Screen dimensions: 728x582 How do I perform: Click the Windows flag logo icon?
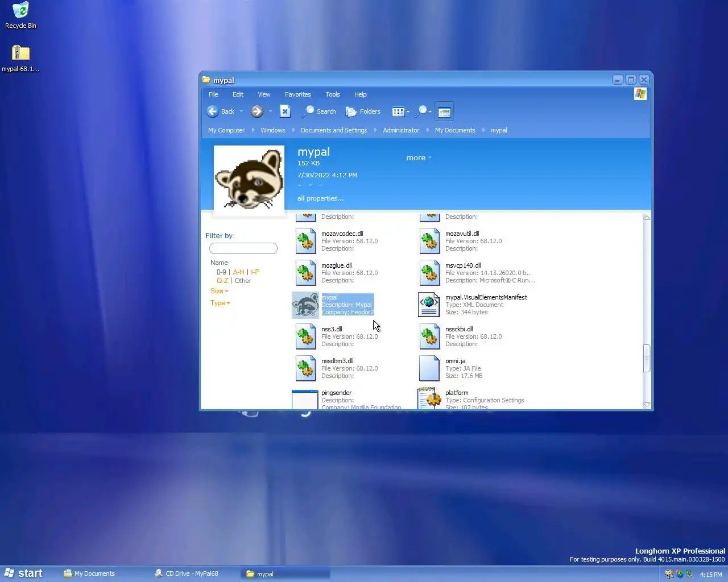coord(640,94)
